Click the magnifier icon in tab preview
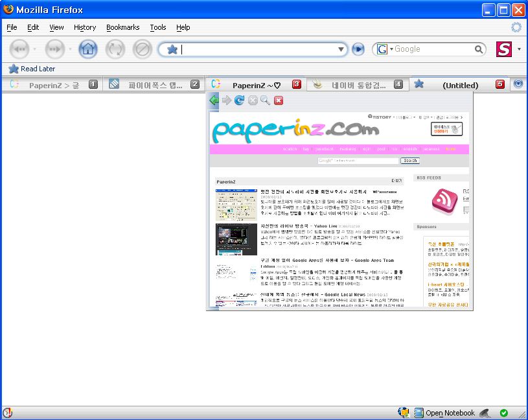Screen dimensions: 528x420 (x=266, y=100)
